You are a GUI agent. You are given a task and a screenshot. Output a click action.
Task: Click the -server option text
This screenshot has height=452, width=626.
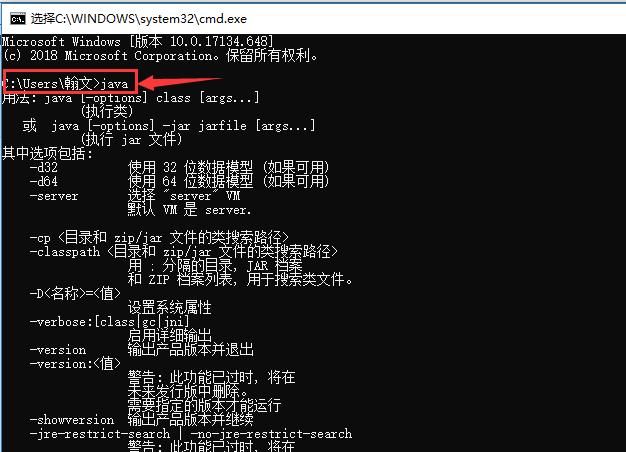point(54,196)
